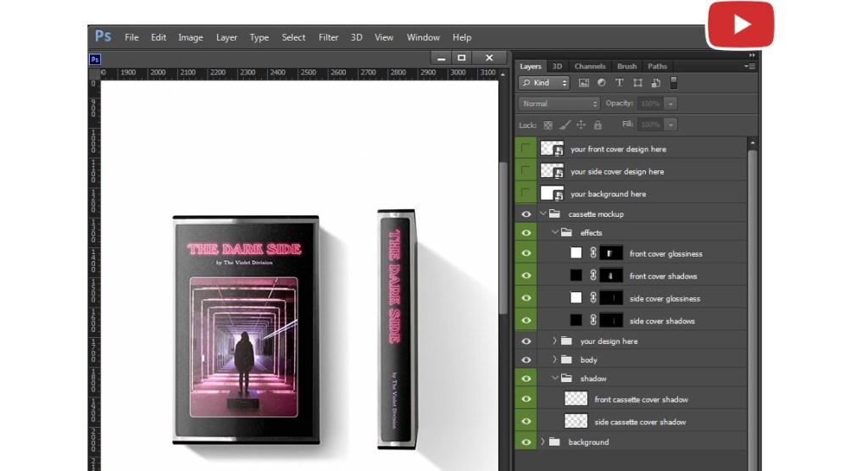
Task: Lock position move icon
Action: [581, 125]
